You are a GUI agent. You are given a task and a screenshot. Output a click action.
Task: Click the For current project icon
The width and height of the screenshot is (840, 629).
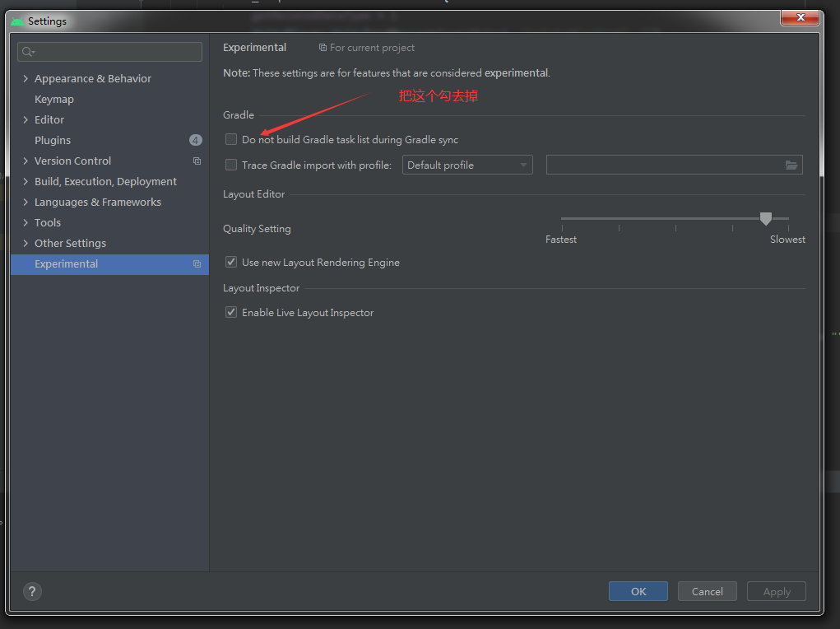[323, 48]
